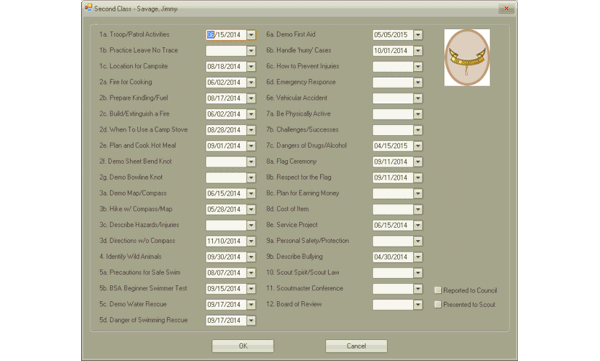
Task: Open 2d When To Use a Camp Stove dropdown
Action: (x=251, y=130)
